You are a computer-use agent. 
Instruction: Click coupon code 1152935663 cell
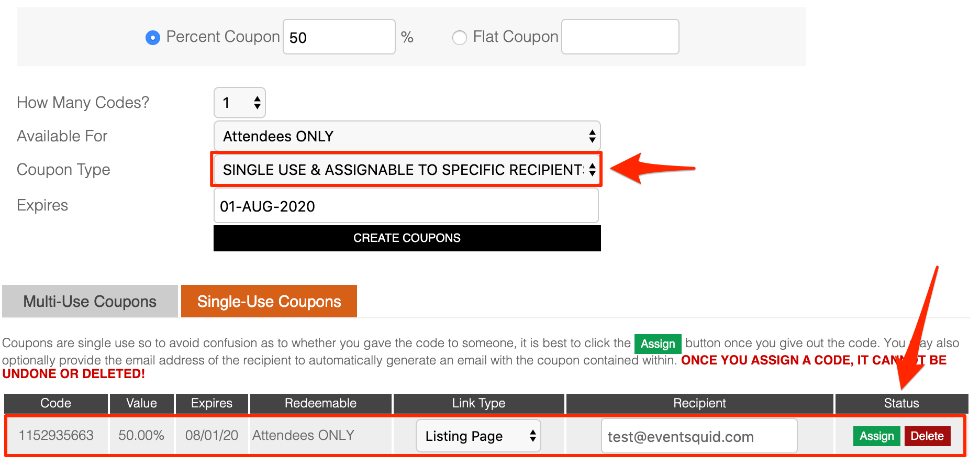point(56,435)
